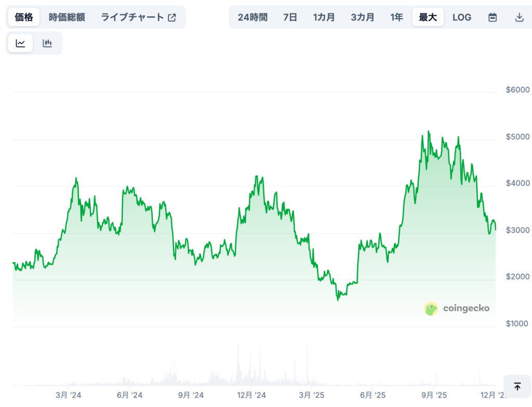
Task: Select the 1年 range button
Action: pos(396,17)
